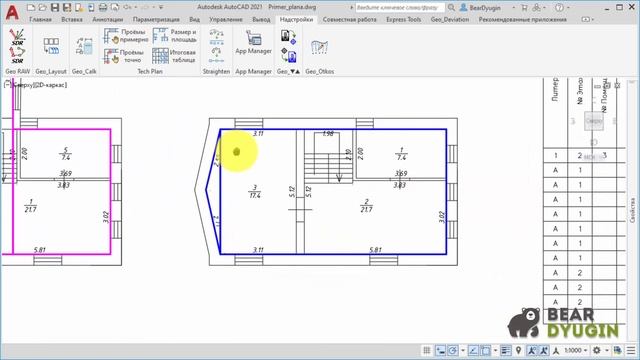Click the upper Straighten tool icon

click(x=216, y=37)
